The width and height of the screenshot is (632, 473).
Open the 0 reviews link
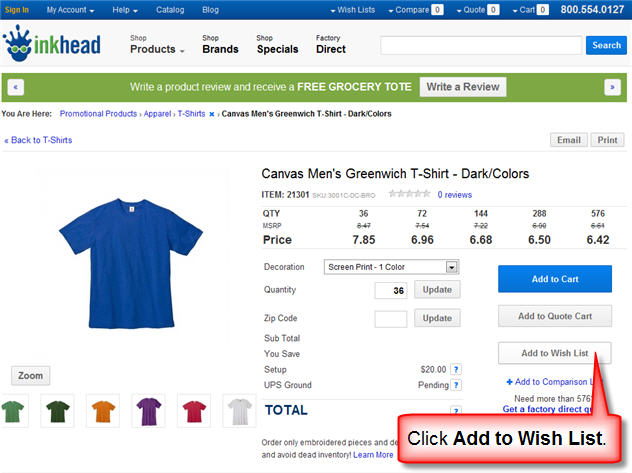coord(455,195)
